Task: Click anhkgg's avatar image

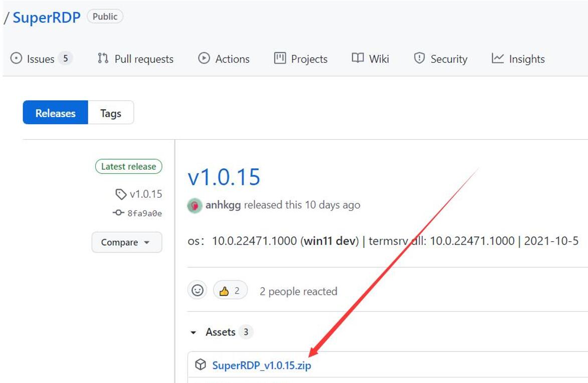Action: tap(194, 205)
